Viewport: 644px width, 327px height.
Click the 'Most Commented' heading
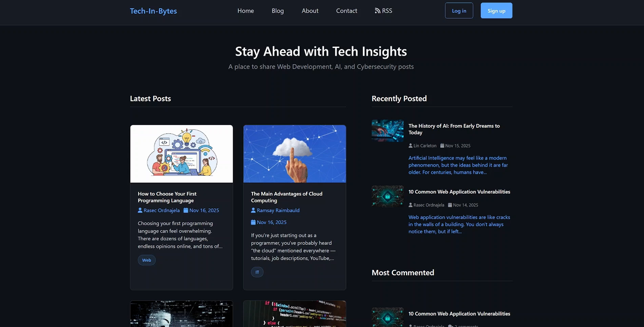(403, 272)
